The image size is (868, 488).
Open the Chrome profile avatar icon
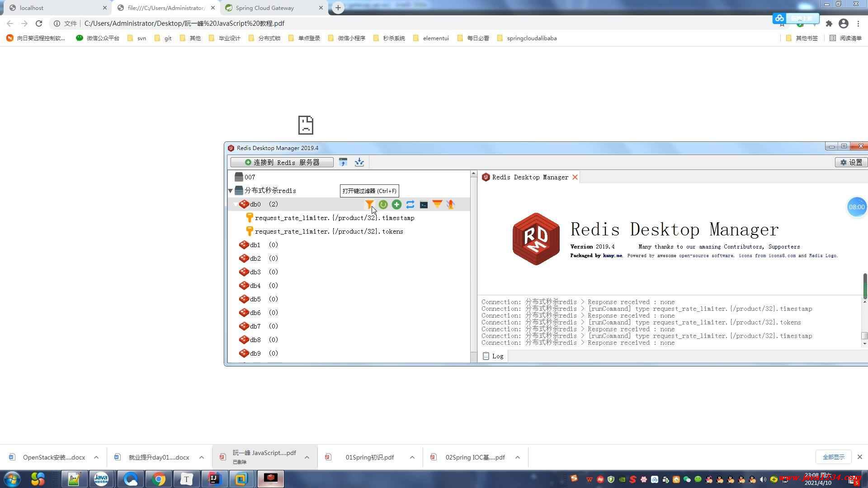click(844, 23)
